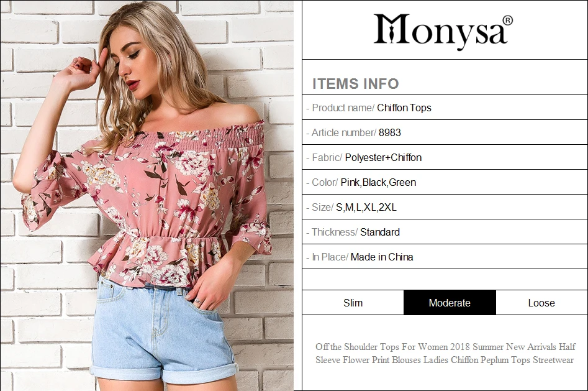Click the Thickness Standard row
This screenshot has width=588, height=391.
(x=445, y=232)
